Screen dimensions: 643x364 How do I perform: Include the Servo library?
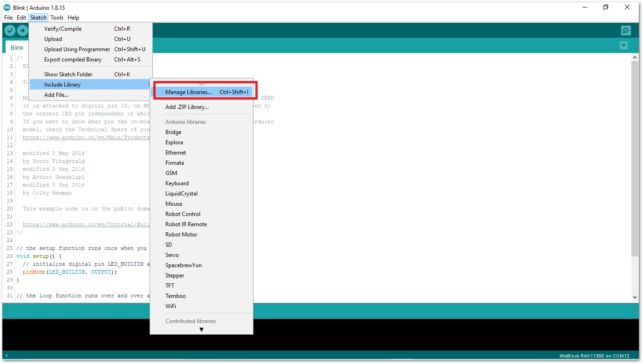pyautogui.click(x=202, y=255)
